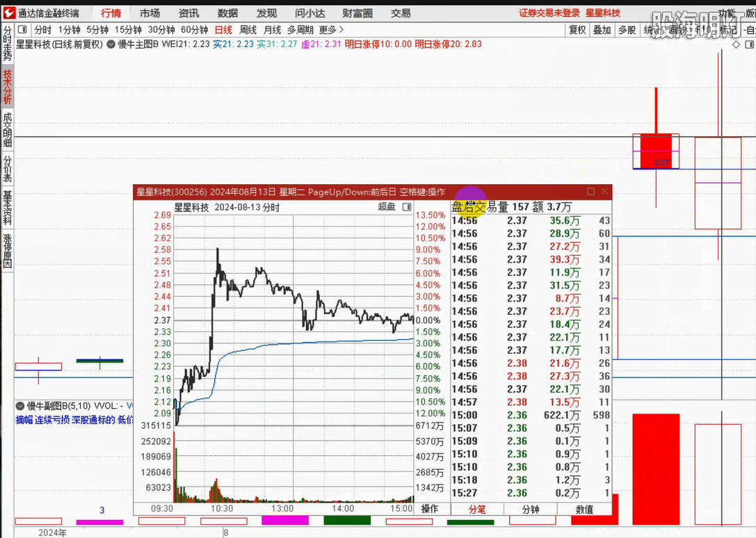Click the 证券交易未登录 login link

coord(549,13)
